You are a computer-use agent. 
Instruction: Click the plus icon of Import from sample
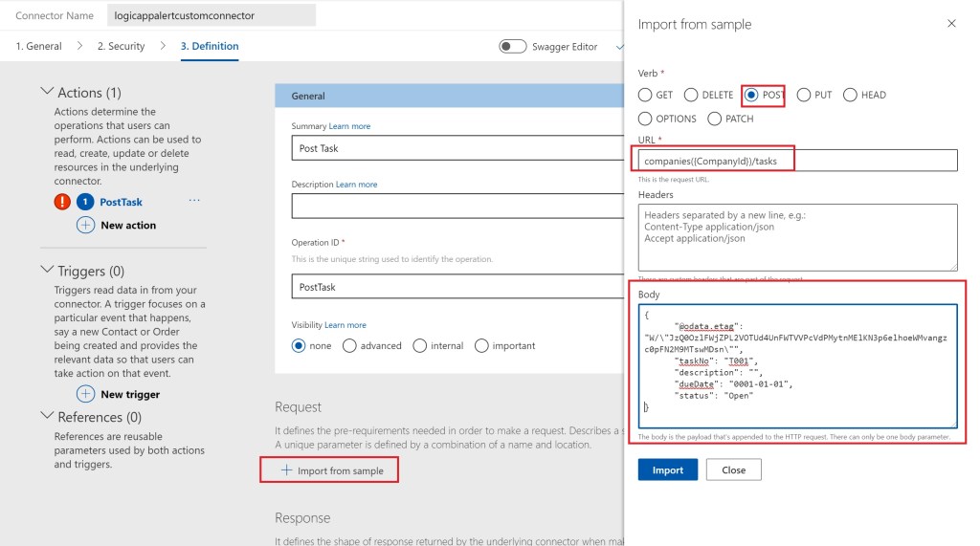(286, 470)
